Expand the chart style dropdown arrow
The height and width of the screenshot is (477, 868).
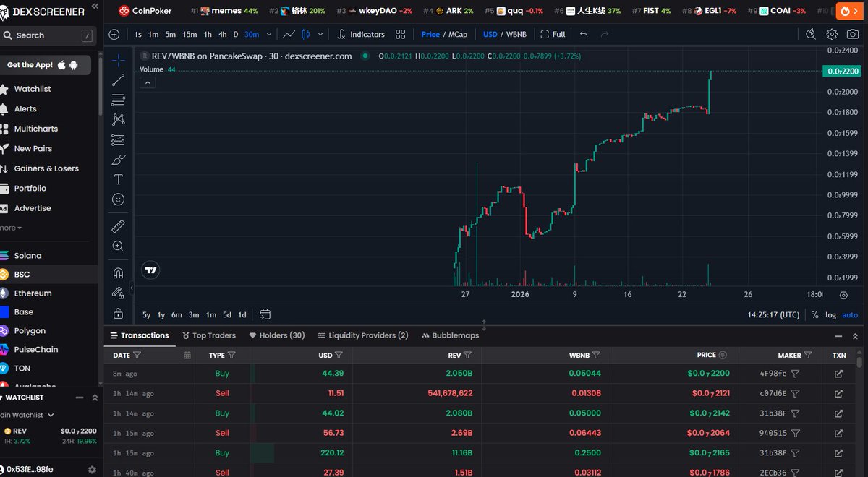click(319, 34)
